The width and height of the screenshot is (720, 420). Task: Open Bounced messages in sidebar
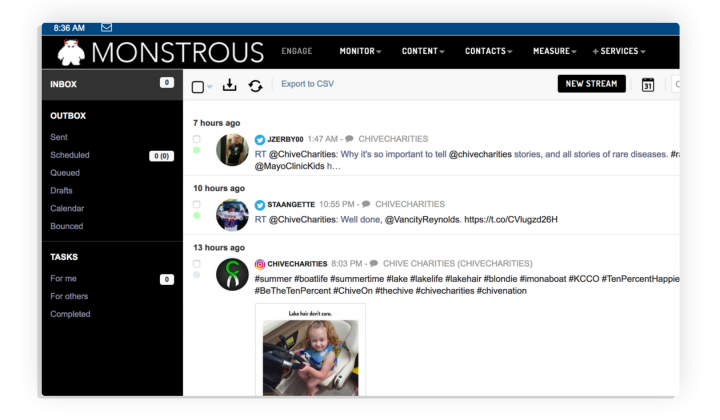pos(67,226)
